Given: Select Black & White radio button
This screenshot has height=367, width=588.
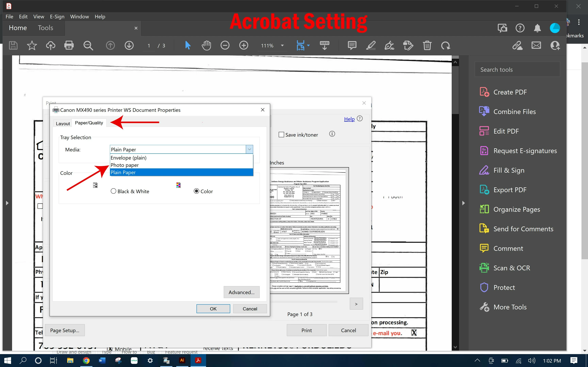Looking at the screenshot, I should point(113,191).
